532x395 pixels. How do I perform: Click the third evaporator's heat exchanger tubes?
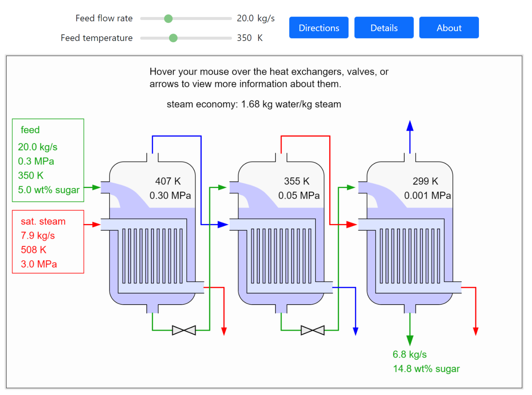(410, 256)
